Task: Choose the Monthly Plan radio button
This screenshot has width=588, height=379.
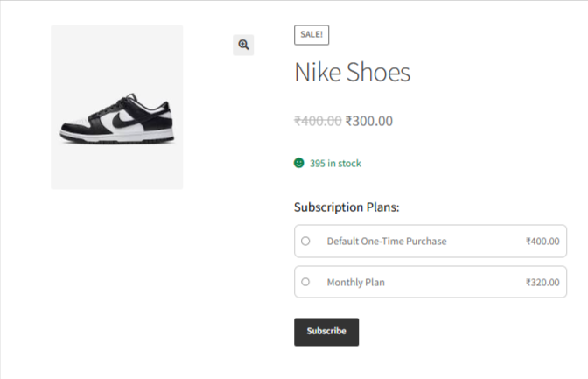Action: (305, 282)
